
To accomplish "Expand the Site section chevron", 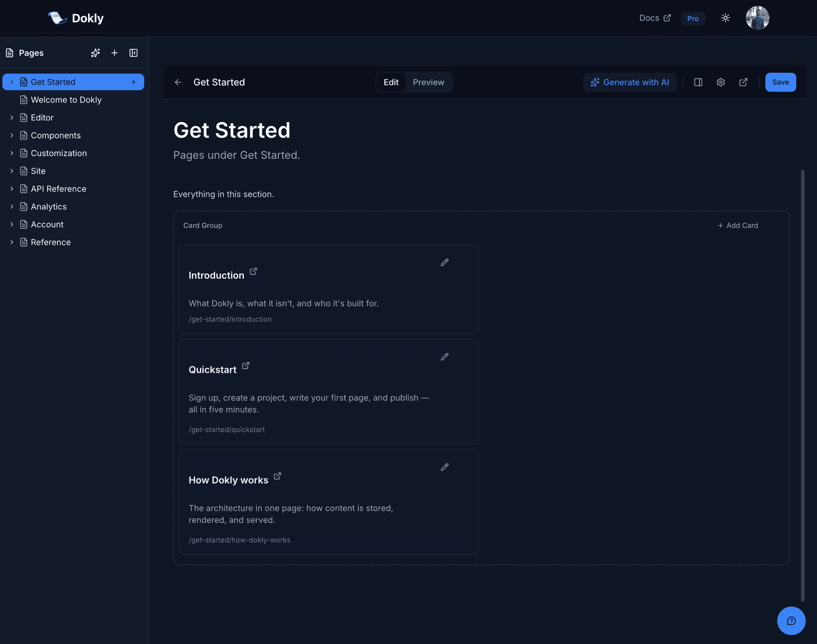I will pyautogui.click(x=12, y=171).
